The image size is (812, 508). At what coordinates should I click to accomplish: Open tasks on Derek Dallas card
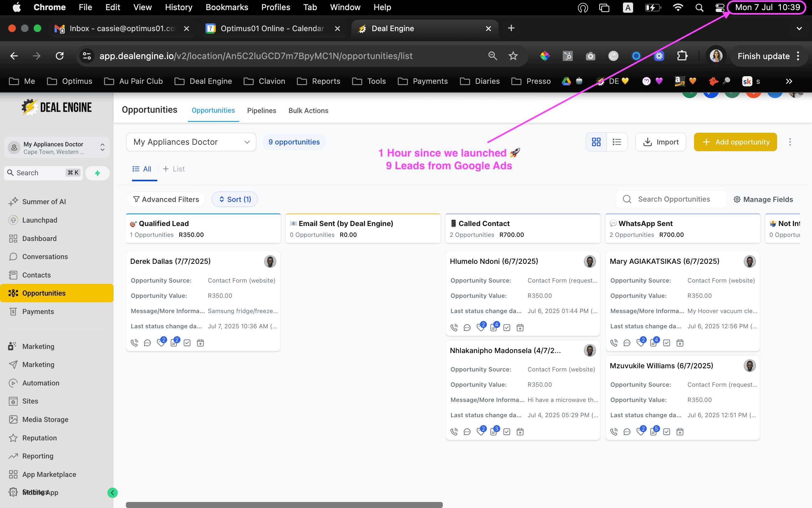coord(187,343)
